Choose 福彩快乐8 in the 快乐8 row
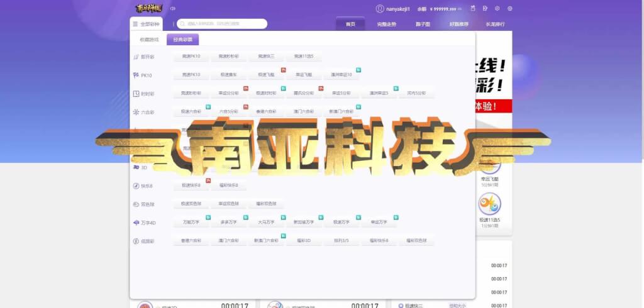 [x=229, y=185]
